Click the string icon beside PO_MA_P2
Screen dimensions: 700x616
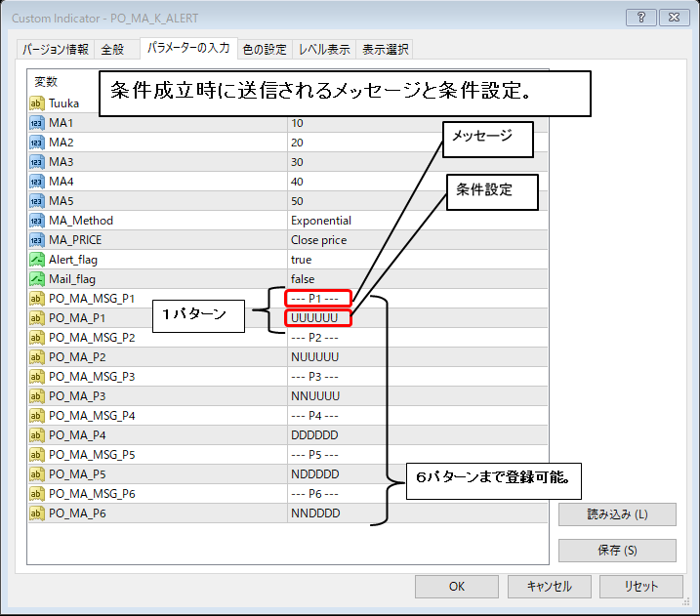(x=37, y=357)
